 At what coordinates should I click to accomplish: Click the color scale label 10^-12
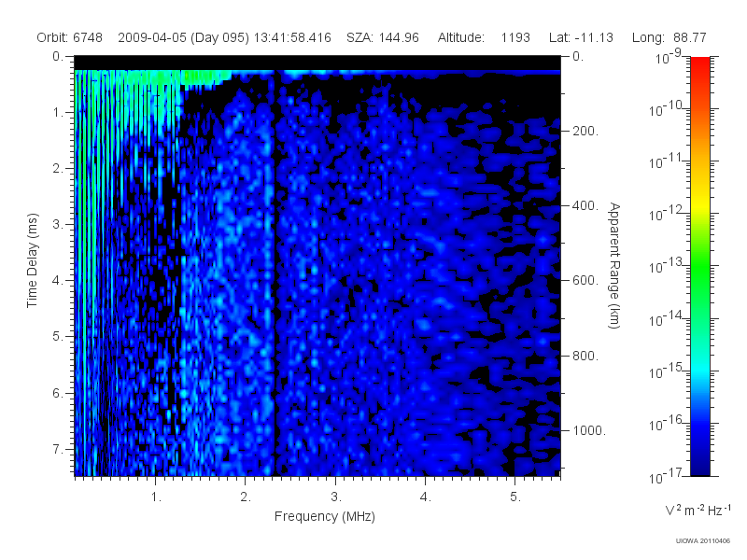pyautogui.click(x=666, y=214)
